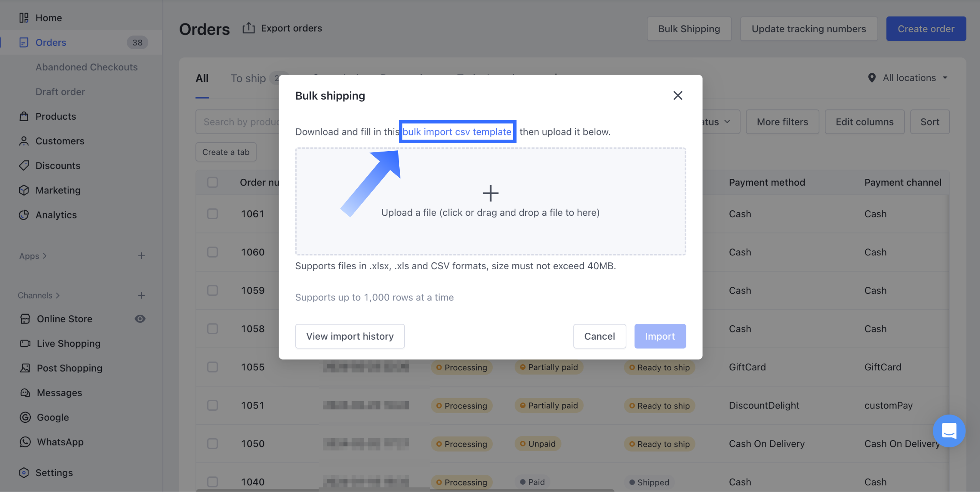Click the Home sidebar icon
The width and height of the screenshot is (980, 492).
24,18
